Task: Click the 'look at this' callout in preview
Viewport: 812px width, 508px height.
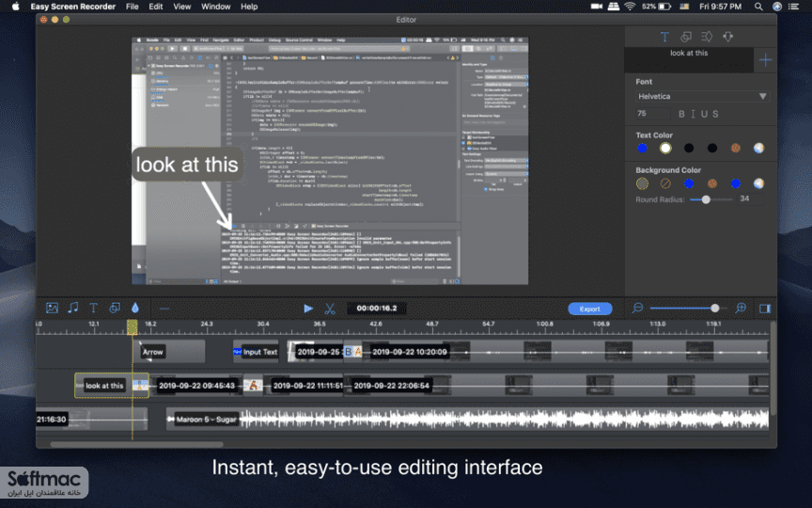Action: point(187,165)
